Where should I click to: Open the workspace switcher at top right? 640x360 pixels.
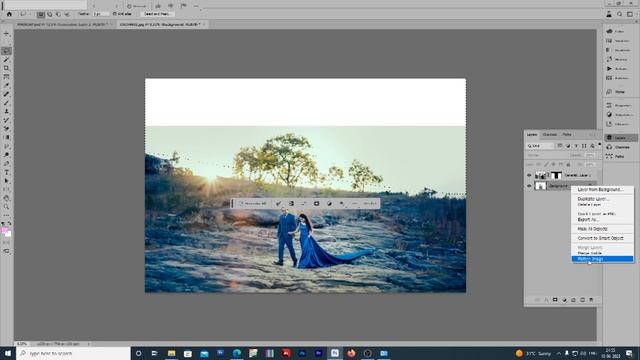[x=630, y=14]
